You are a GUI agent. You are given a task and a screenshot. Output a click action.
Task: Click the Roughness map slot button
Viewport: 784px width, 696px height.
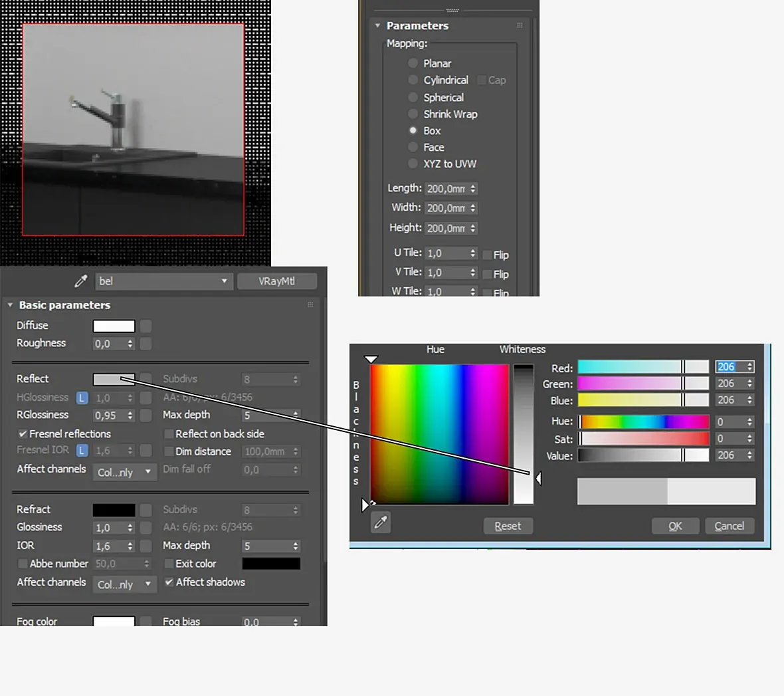point(146,344)
